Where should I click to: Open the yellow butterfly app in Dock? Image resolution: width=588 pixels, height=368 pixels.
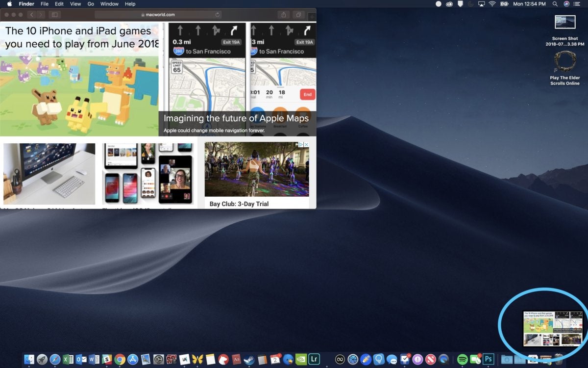197,360
